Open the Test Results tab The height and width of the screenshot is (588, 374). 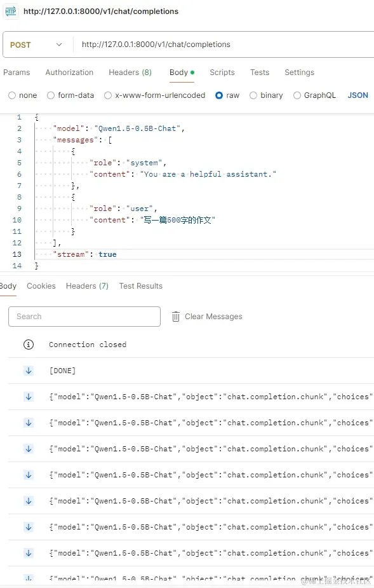pyautogui.click(x=140, y=285)
